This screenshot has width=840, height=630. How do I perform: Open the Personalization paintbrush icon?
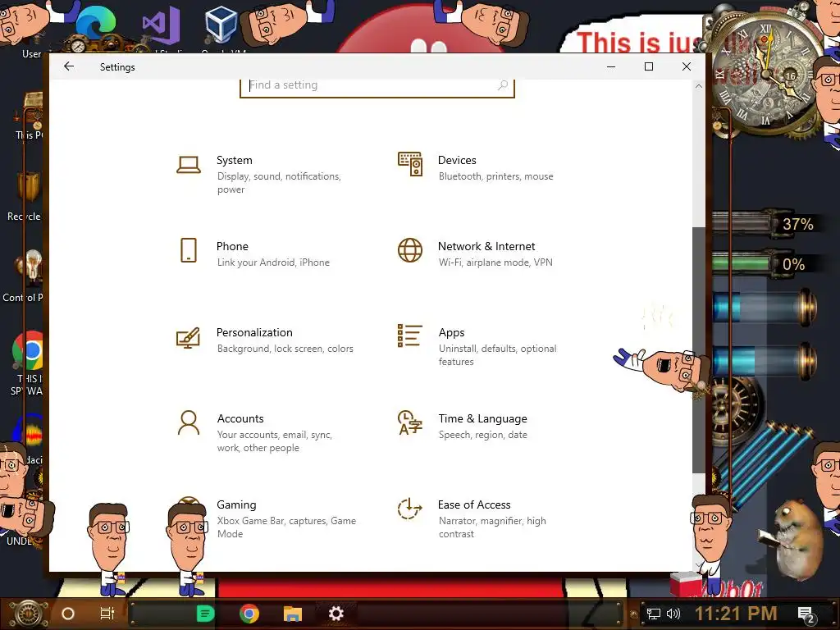click(x=188, y=337)
